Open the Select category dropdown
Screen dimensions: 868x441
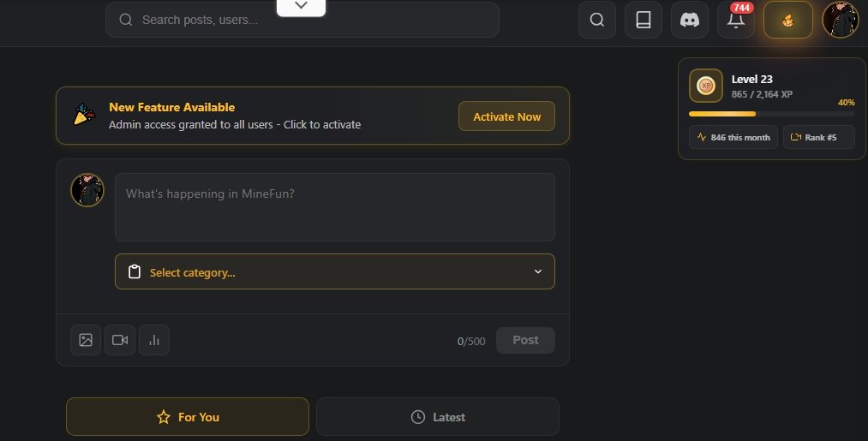(x=335, y=271)
